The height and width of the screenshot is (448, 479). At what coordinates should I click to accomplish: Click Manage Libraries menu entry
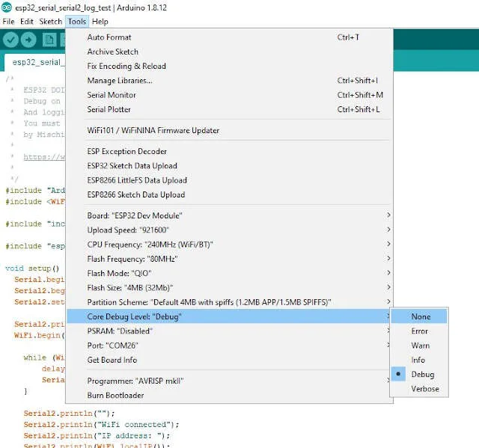coord(120,81)
